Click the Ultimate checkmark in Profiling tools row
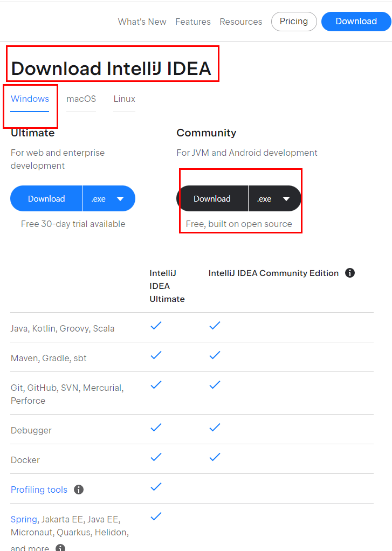 156,487
